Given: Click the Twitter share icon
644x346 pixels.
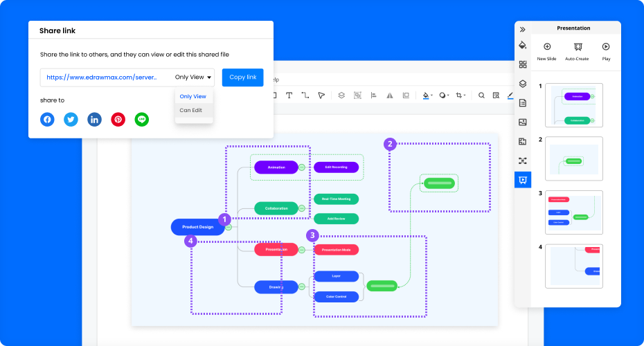Looking at the screenshot, I should pyautogui.click(x=71, y=120).
